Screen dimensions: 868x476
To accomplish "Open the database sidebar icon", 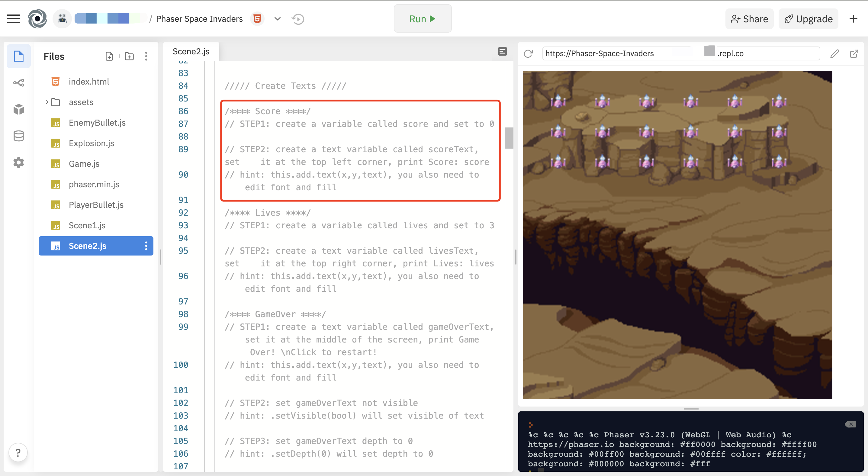I will 18,136.
